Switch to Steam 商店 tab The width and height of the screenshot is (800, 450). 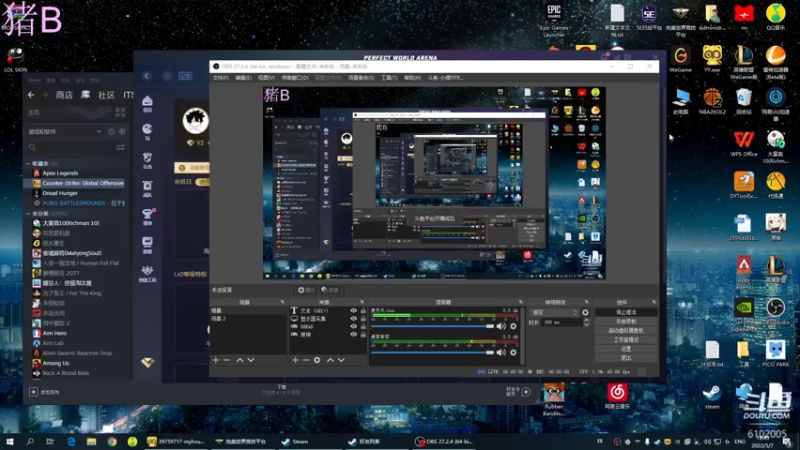[x=64, y=95]
